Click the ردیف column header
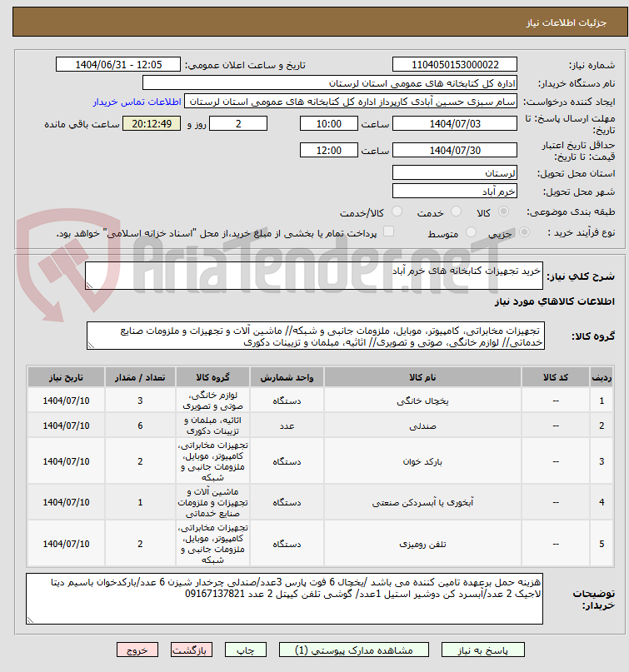Viewport: 629px width, 672px height. 602,377
